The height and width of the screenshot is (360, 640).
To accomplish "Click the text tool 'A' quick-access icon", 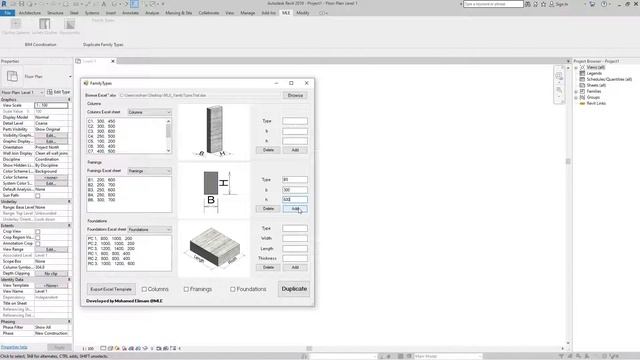I will click(x=104, y=4).
